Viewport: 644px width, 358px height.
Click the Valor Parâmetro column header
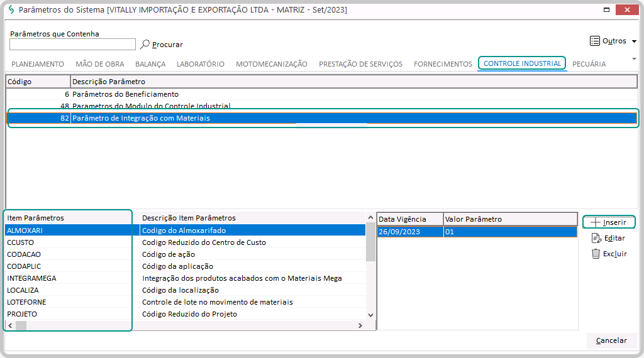[x=511, y=219]
